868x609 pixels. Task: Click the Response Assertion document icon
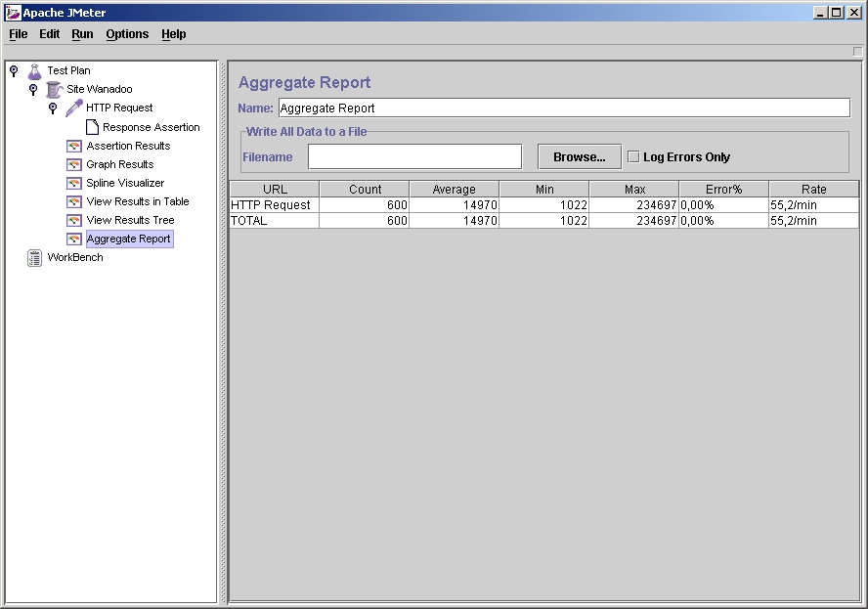pos(92,127)
